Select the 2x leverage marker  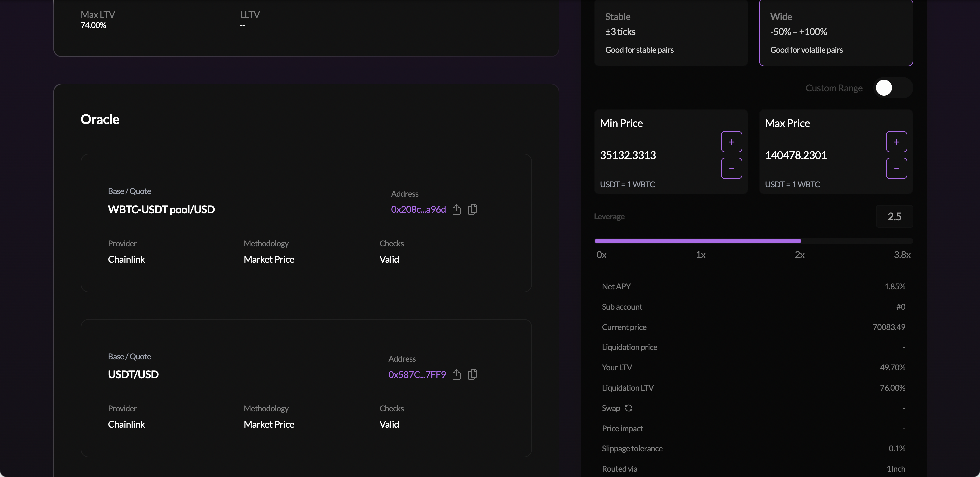click(800, 255)
